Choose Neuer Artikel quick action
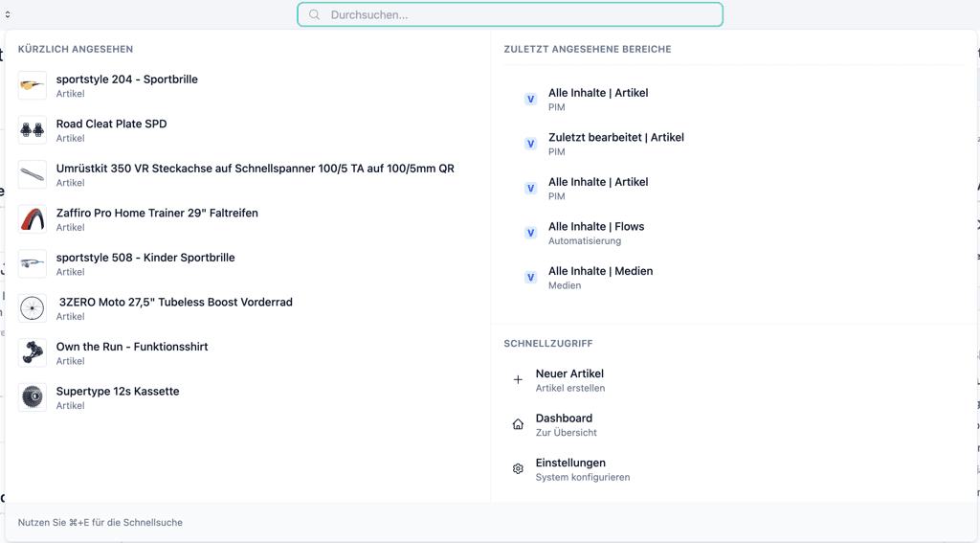Viewport: 980px width, 543px height. point(569,374)
